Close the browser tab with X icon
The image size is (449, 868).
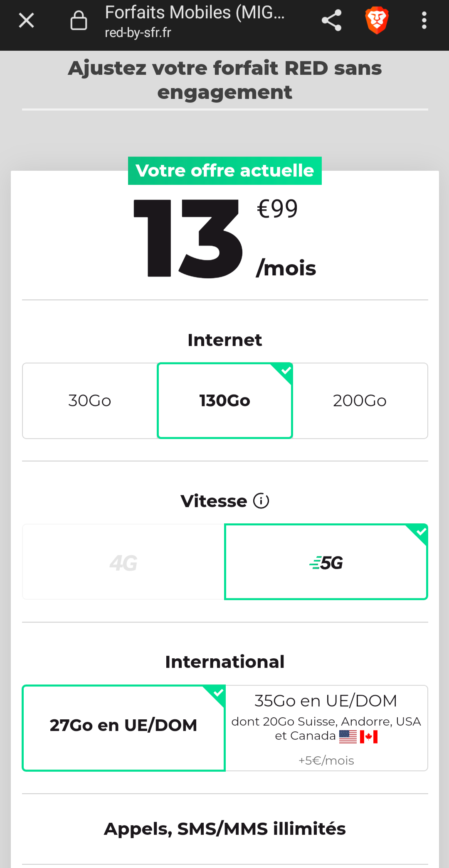27,20
